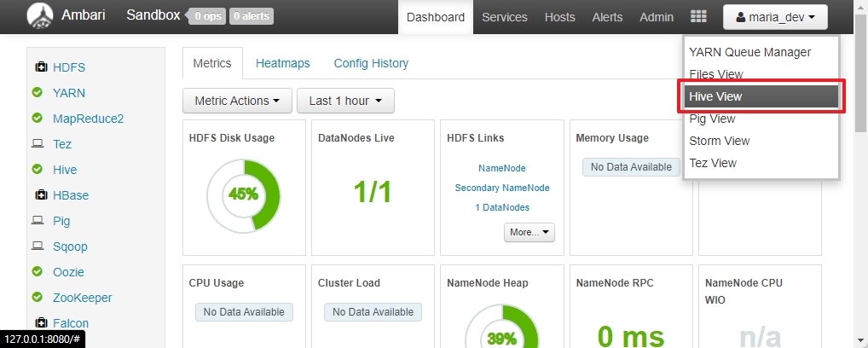Open the Pig service link in sidebar
Viewport: 868px width, 348px height.
[61, 221]
